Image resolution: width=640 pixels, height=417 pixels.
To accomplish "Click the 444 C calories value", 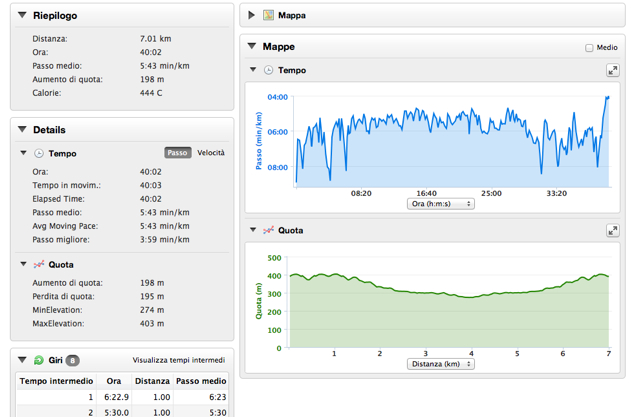I will click(151, 93).
